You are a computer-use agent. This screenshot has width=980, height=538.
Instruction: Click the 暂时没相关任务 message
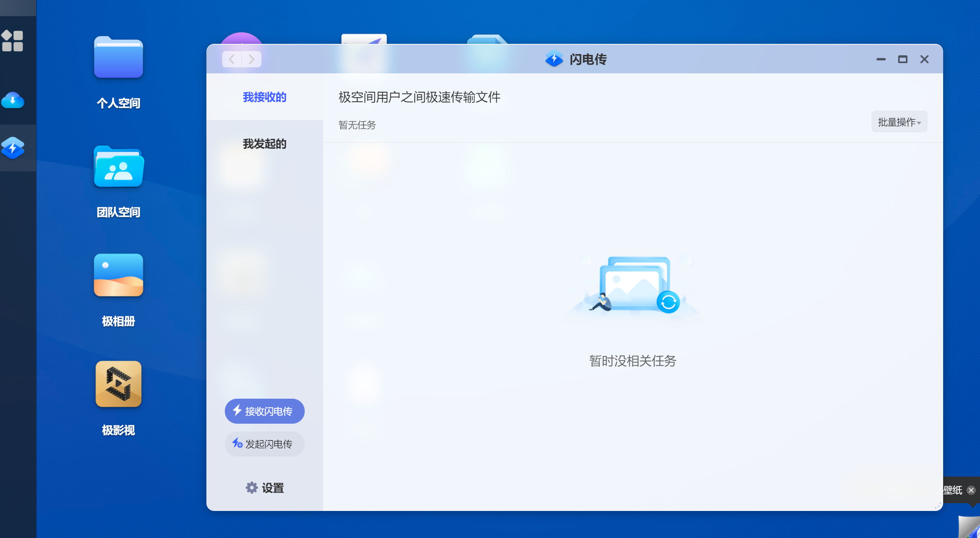pyautogui.click(x=633, y=361)
